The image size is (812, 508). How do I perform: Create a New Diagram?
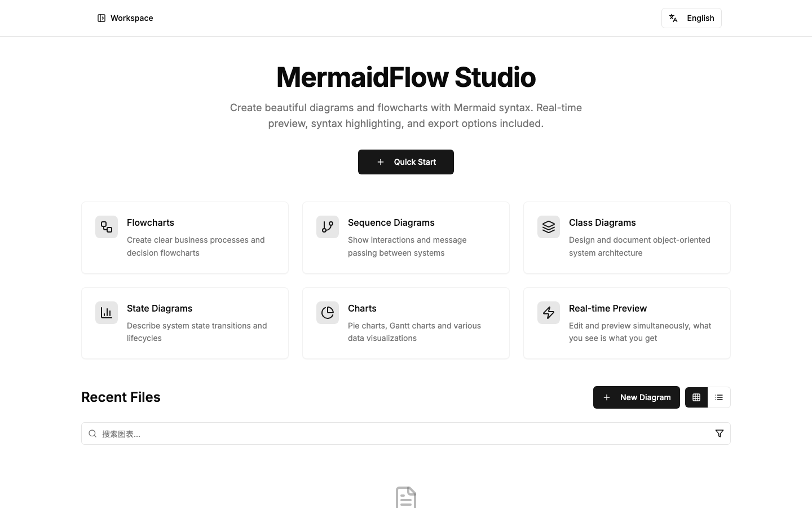(637, 397)
